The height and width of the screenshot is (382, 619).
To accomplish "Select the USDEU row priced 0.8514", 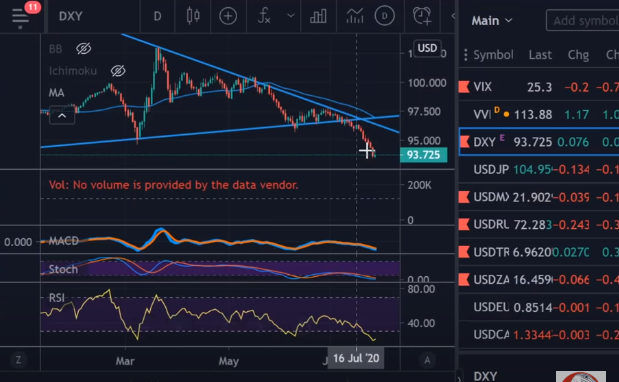I will pyautogui.click(x=539, y=307).
